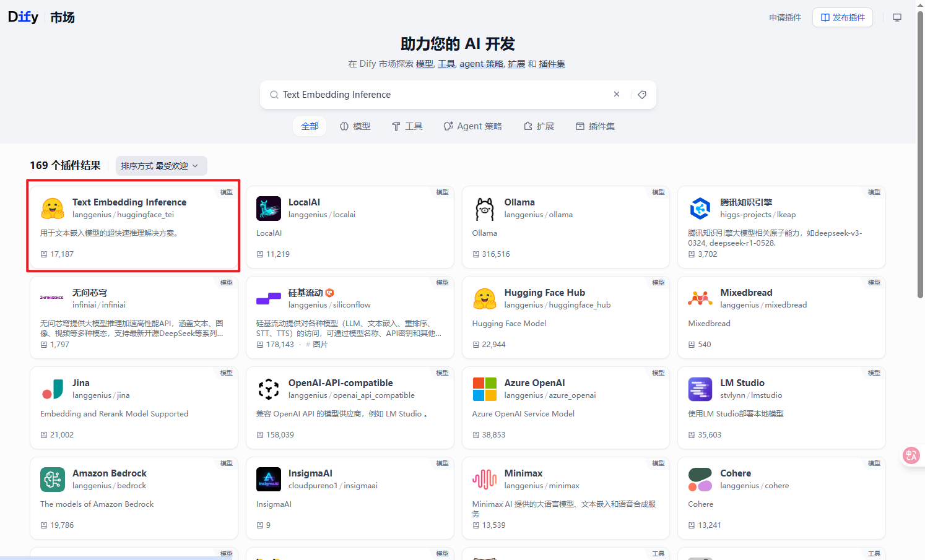925x560 pixels.
Task: Open the Cohere plugin icon
Action: point(700,480)
